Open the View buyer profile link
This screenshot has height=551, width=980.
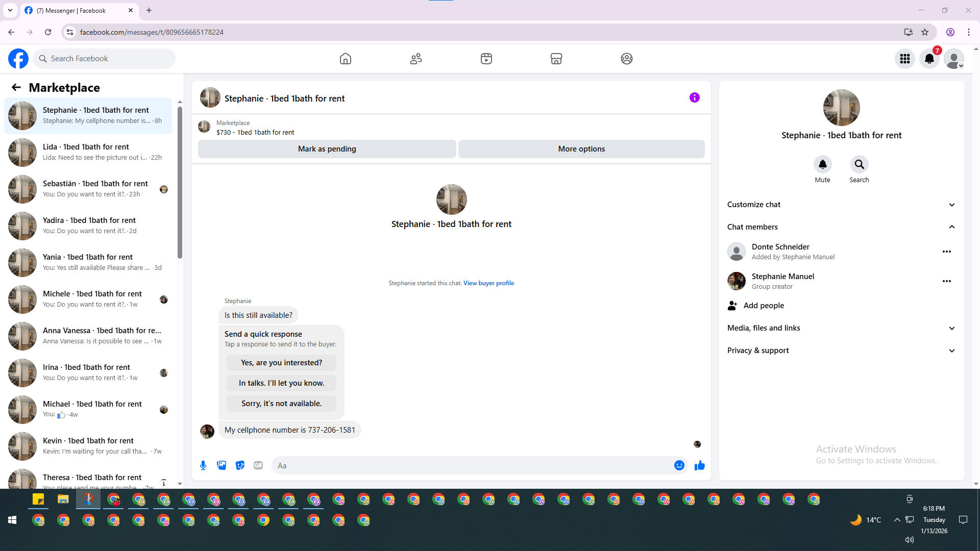tap(488, 283)
